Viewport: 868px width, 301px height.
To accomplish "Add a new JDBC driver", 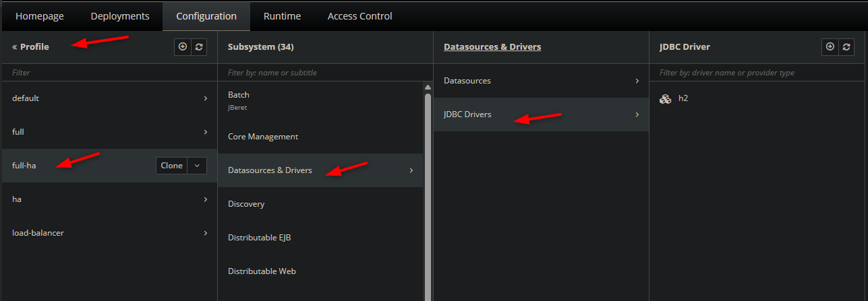I will coord(830,47).
